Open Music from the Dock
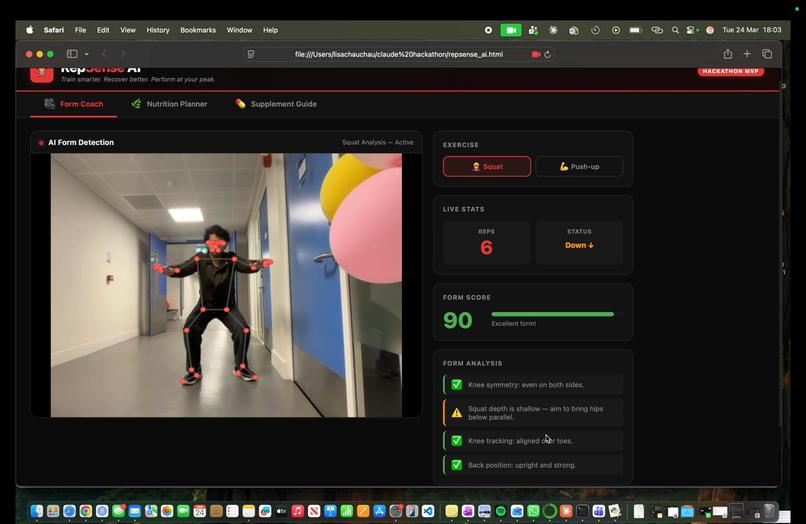806x524 pixels. [x=298, y=511]
